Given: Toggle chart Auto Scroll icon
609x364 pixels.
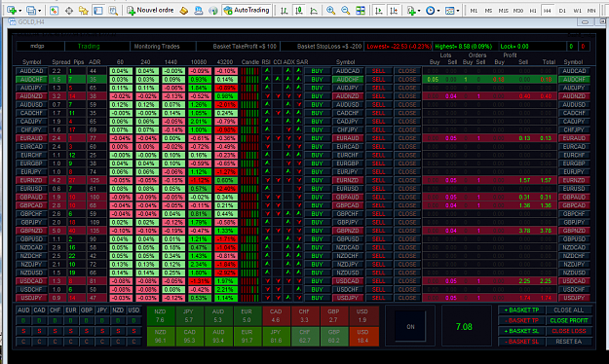Looking at the screenshot, I should (x=378, y=11).
